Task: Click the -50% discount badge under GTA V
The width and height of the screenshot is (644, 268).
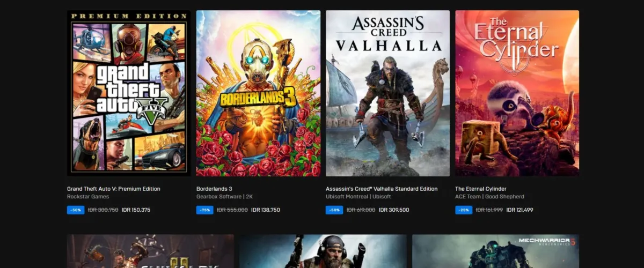Action: [76, 210]
